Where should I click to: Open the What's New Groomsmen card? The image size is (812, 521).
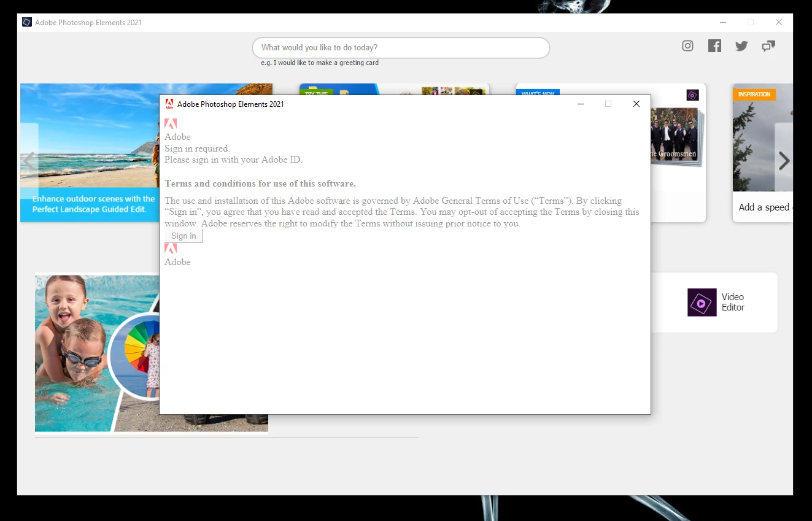click(678, 153)
